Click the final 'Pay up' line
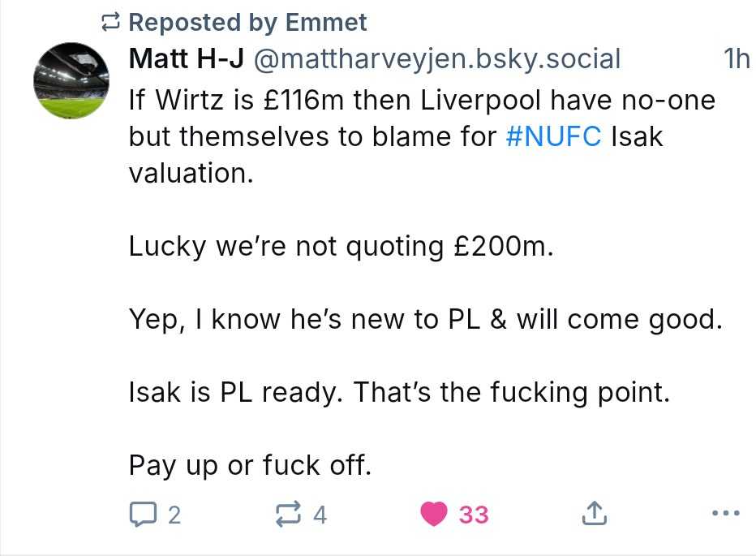 click(250, 465)
